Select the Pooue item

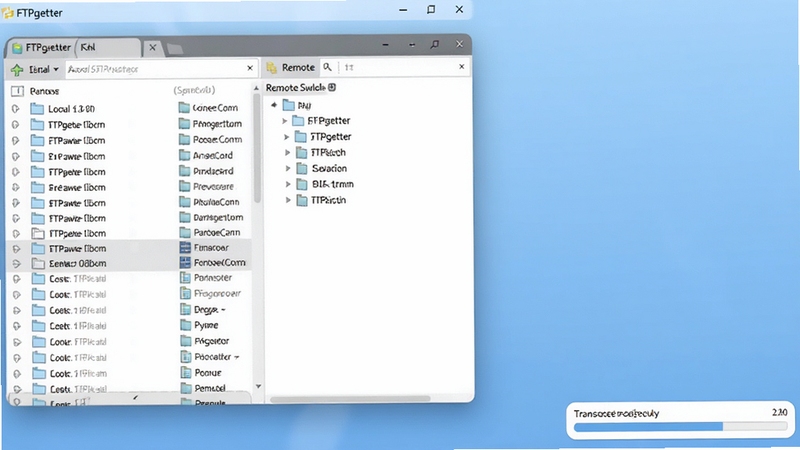(x=202, y=372)
